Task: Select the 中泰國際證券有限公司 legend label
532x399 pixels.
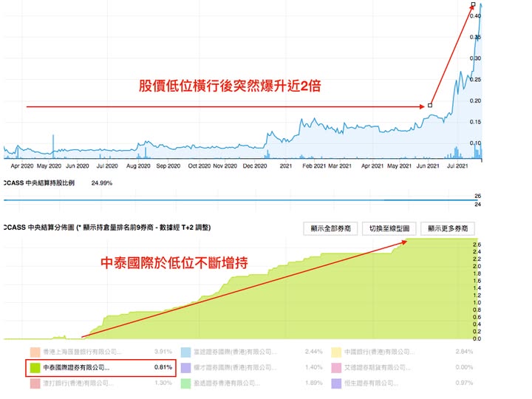Action: click(x=76, y=367)
